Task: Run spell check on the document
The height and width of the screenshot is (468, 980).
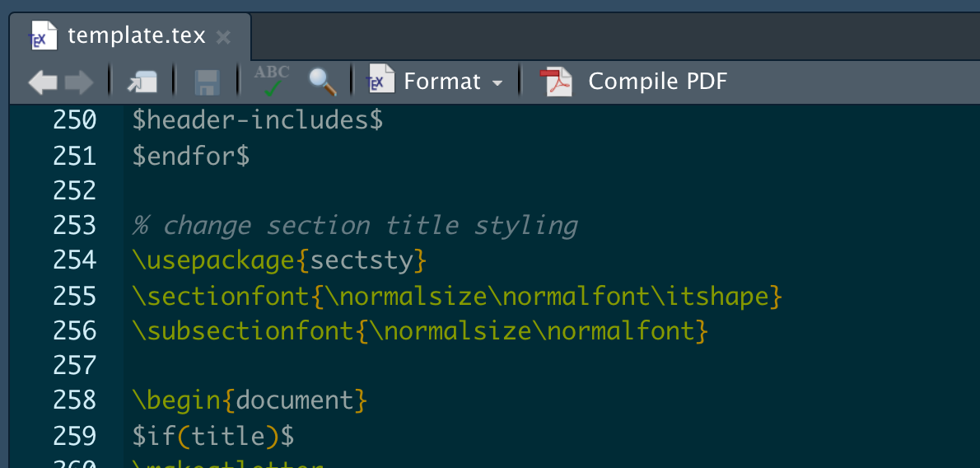Action: [272, 82]
